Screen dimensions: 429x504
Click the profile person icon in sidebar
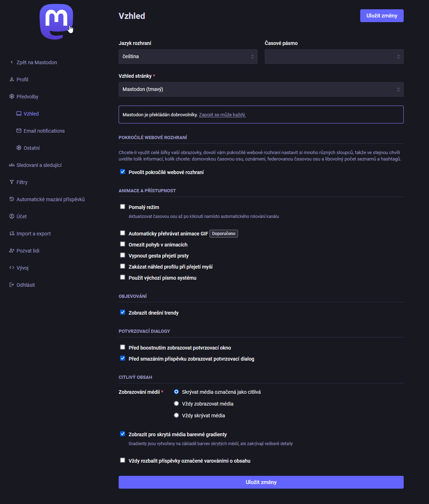pos(12,80)
